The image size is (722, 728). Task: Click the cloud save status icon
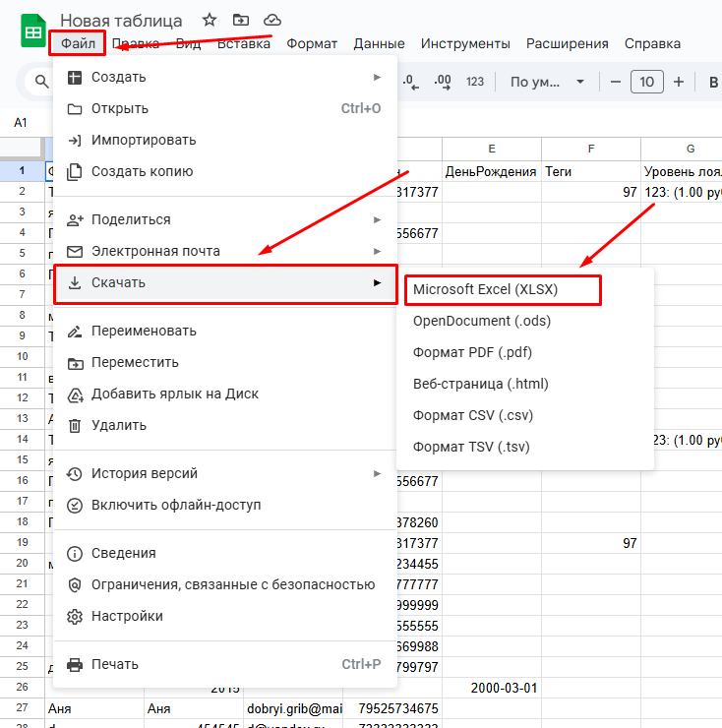click(x=272, y=20)
